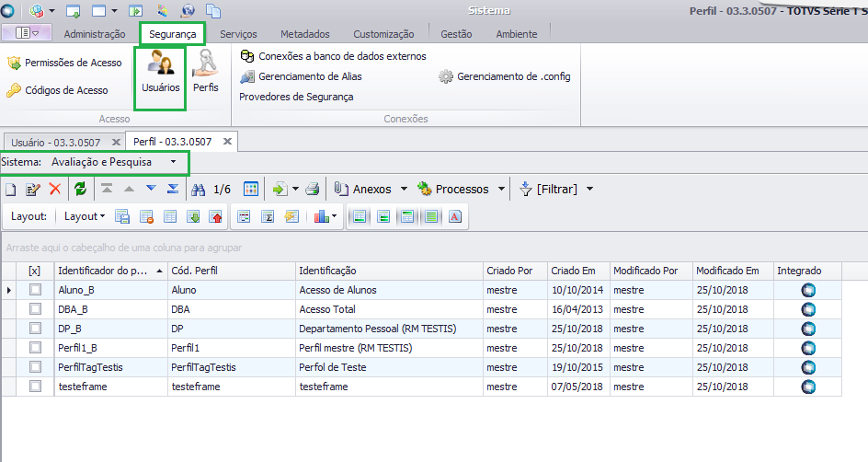Click the Integrado icon in Aluno_B row
Screen dimensions: 868x462
808,290
